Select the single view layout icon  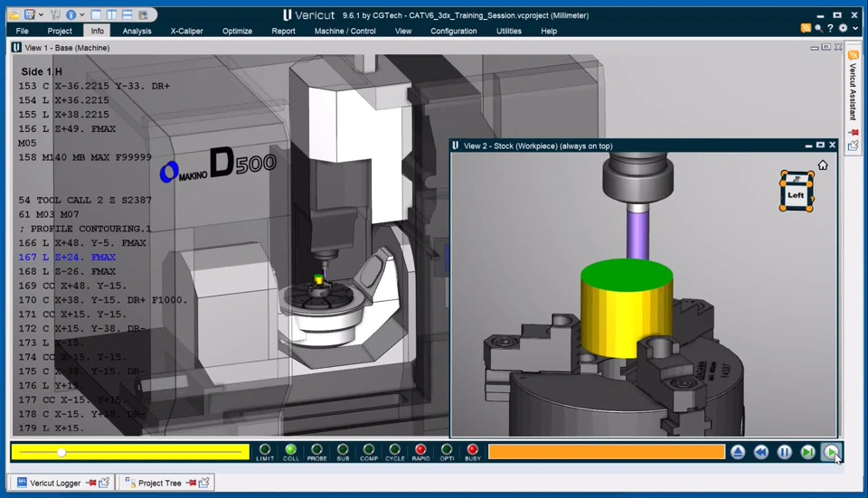[x=96, y=15]
